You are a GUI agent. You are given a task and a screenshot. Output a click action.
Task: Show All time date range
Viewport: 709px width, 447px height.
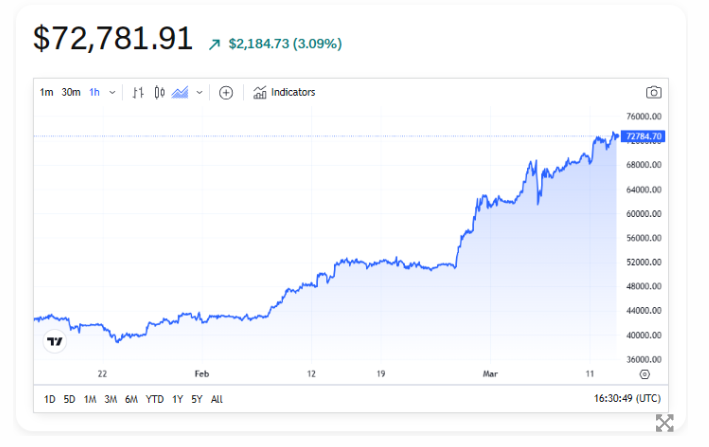click(217, 399)
